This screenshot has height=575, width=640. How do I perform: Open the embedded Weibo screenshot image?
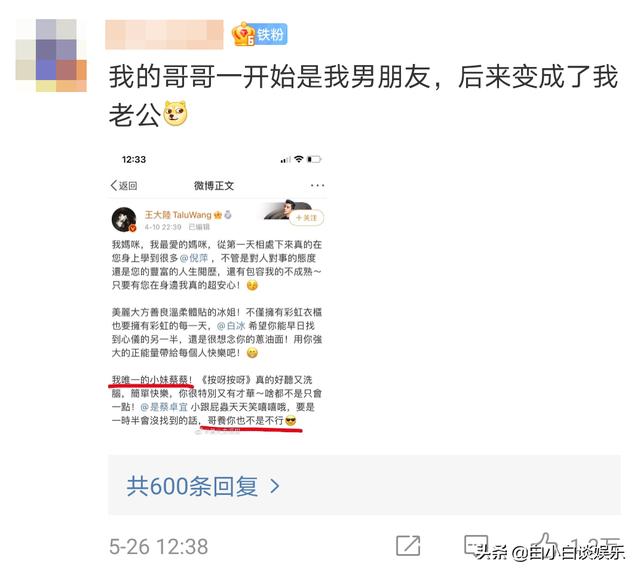tap(218, 293)
